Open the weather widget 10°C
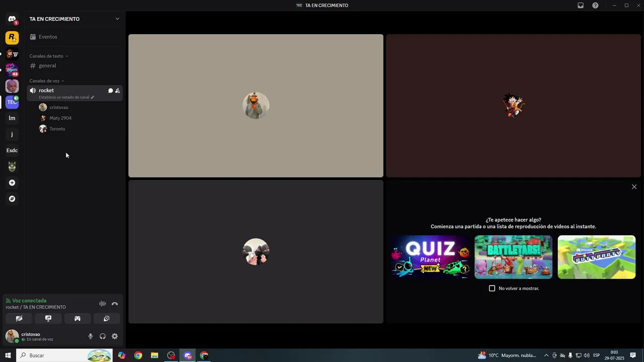Viewport: 644px width, 362px height. (x=507, y=355)
